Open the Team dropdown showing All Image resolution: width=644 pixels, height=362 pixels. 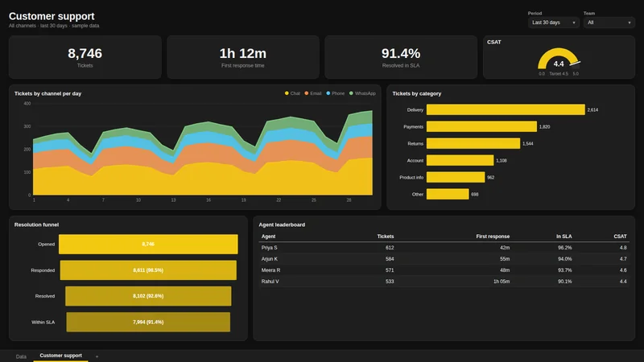(609, 23)
